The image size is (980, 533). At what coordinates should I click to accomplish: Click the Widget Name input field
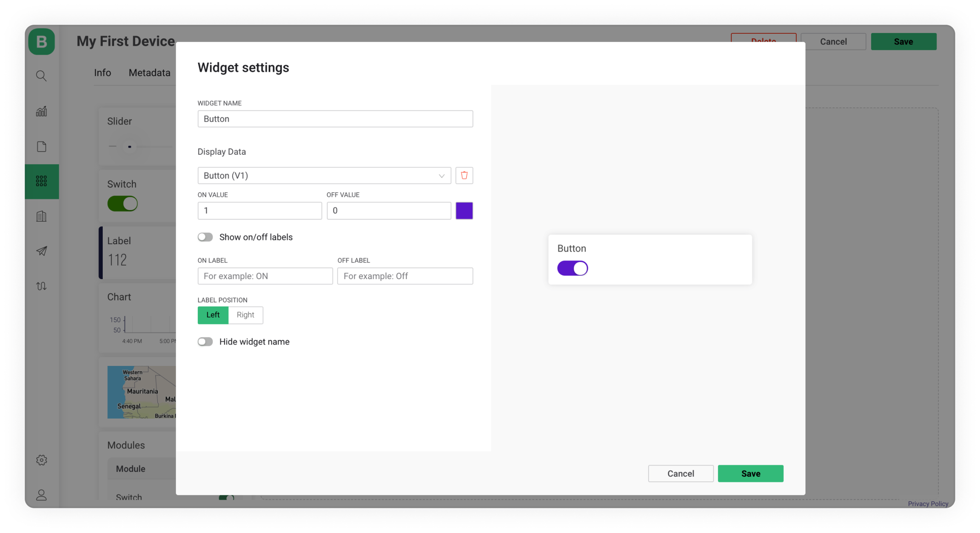tap(335, 119)
